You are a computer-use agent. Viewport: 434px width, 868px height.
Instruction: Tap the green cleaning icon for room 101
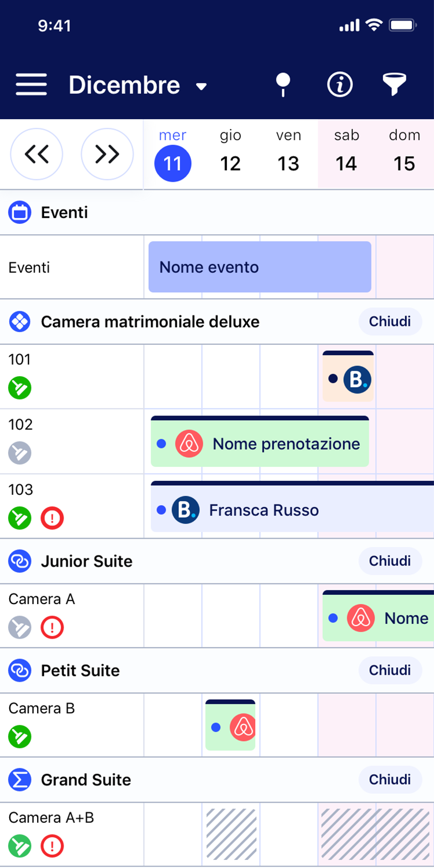(x=20, y=388)
